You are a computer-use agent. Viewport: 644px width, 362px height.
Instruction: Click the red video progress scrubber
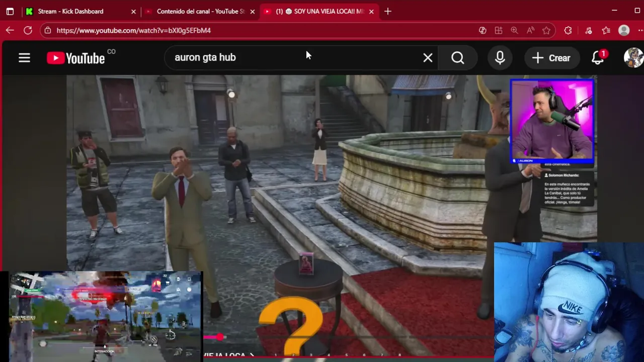pos(220,337)
